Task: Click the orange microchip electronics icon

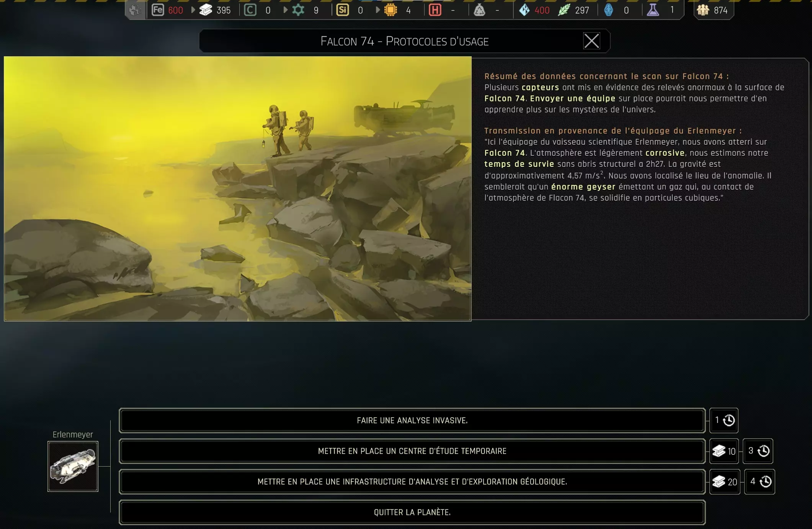Action: (x=390, y=10)
